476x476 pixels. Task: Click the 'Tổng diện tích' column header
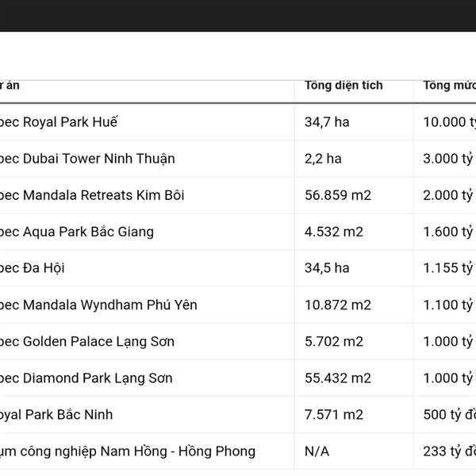click(x=344, y=86)
